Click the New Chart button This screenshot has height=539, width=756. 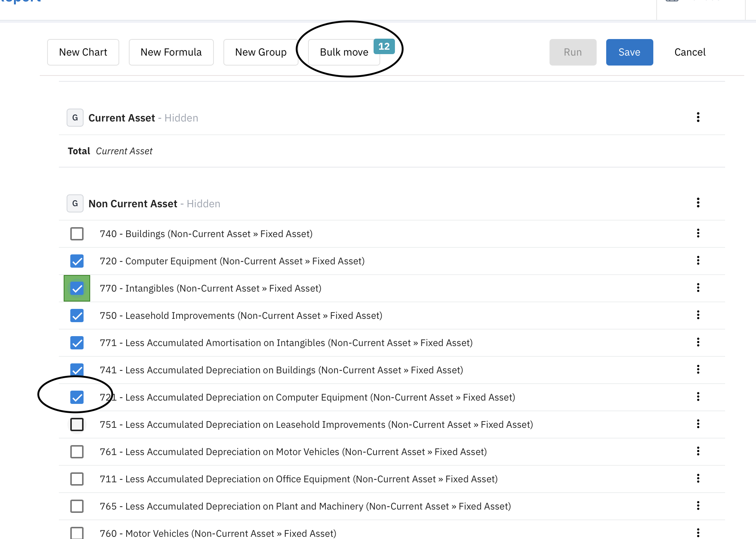(x=83, y=52)
